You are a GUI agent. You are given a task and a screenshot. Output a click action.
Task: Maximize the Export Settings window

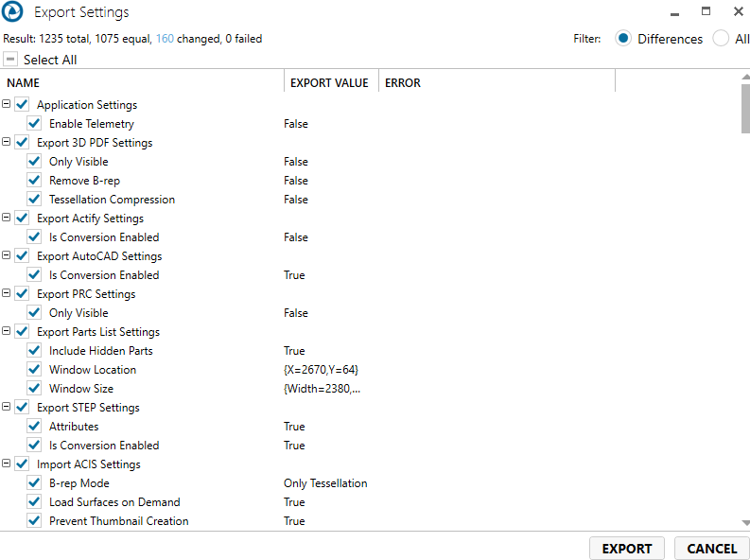coord(706,12)
